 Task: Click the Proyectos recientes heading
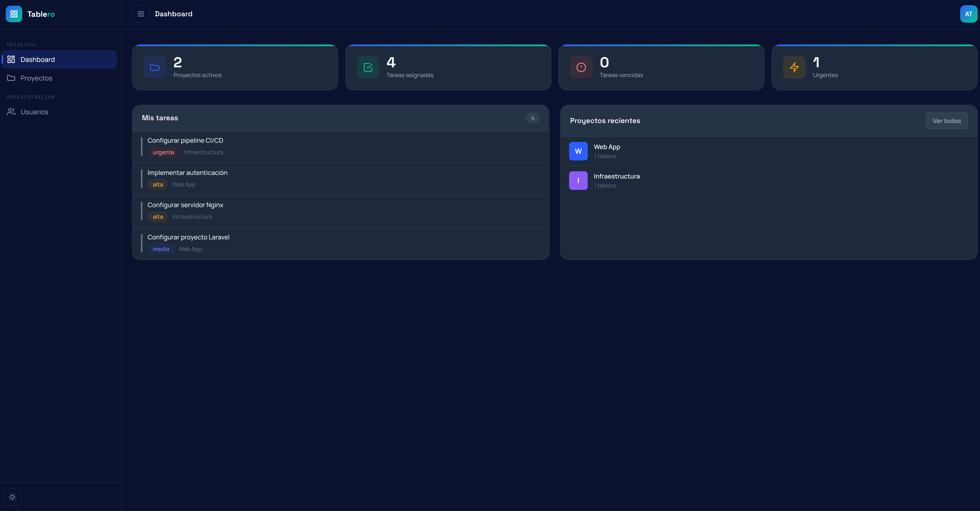[x=605, y=121]
